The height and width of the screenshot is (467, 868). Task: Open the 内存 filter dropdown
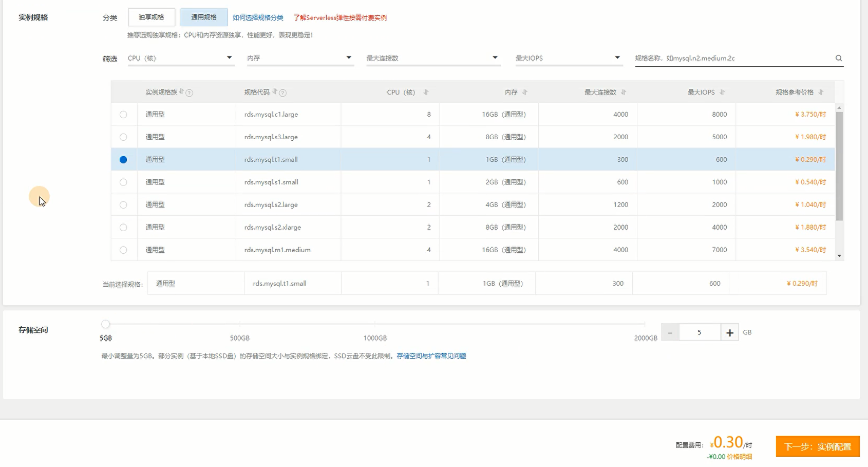pyautogui.click(x=300, y=58)
